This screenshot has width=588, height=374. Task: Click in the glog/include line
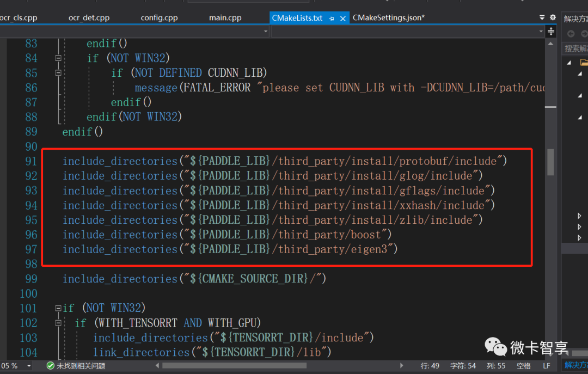pyautogui.click(x=273, y=176)
